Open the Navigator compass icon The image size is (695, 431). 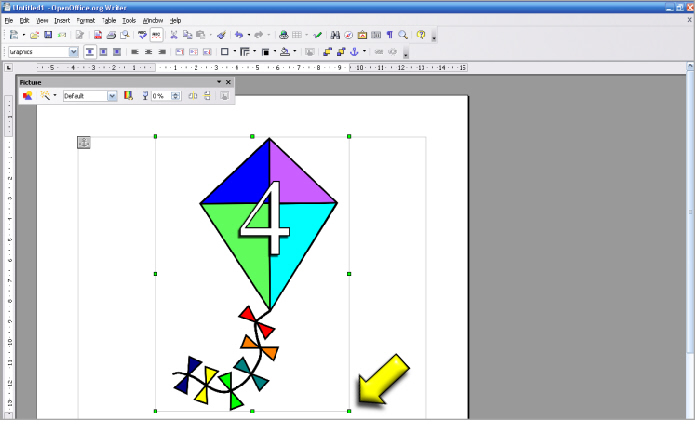click(349, 35)
